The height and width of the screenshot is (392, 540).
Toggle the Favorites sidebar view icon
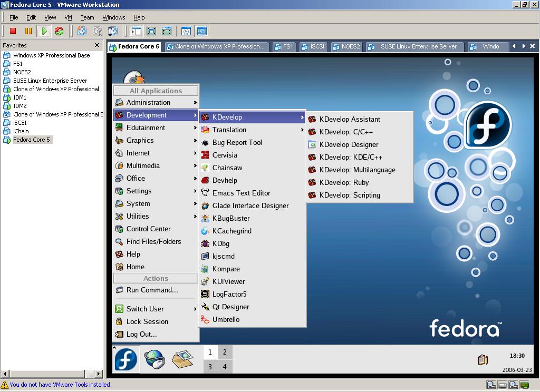[x=137, y=31]
